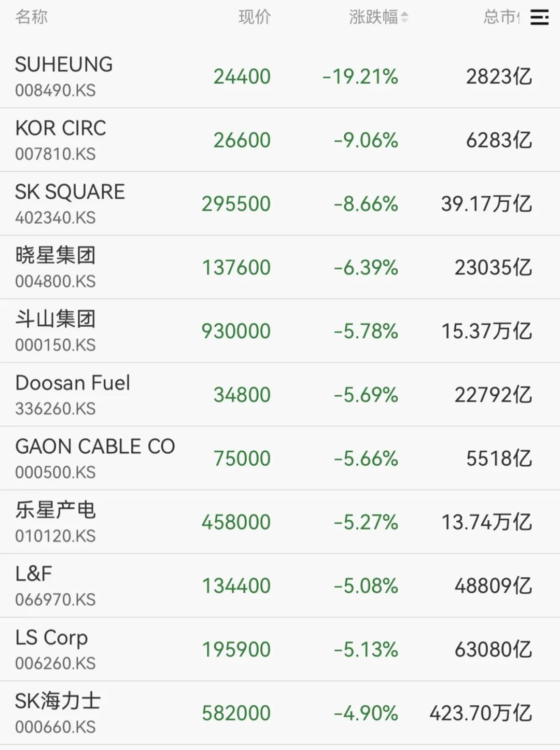Viewport: 560px width, 750px height.
Task: Click ticker code 402340.KS
Action: point(55,218)
